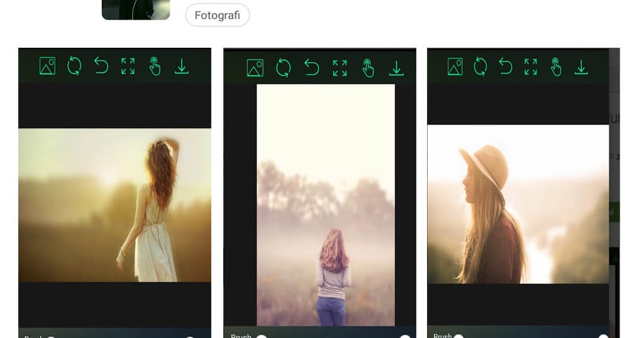Tap touch/hand icon in first screenshot

(x=155, y=66)
